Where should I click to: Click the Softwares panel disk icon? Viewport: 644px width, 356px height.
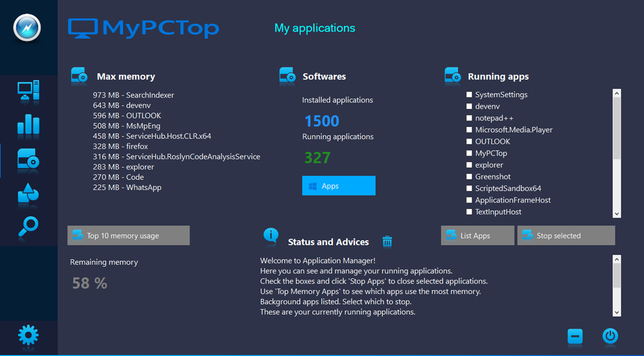pyautogui.click(x=287, y=76)
